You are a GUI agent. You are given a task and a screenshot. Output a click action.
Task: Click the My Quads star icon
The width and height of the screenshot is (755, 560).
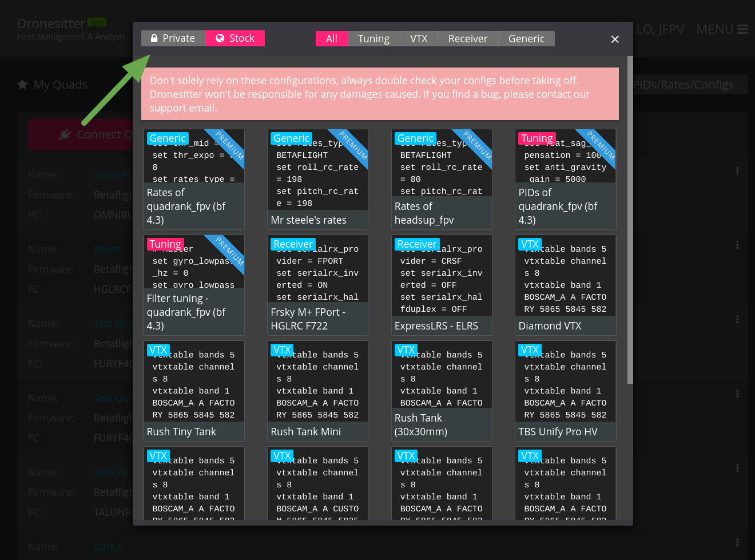23,85
